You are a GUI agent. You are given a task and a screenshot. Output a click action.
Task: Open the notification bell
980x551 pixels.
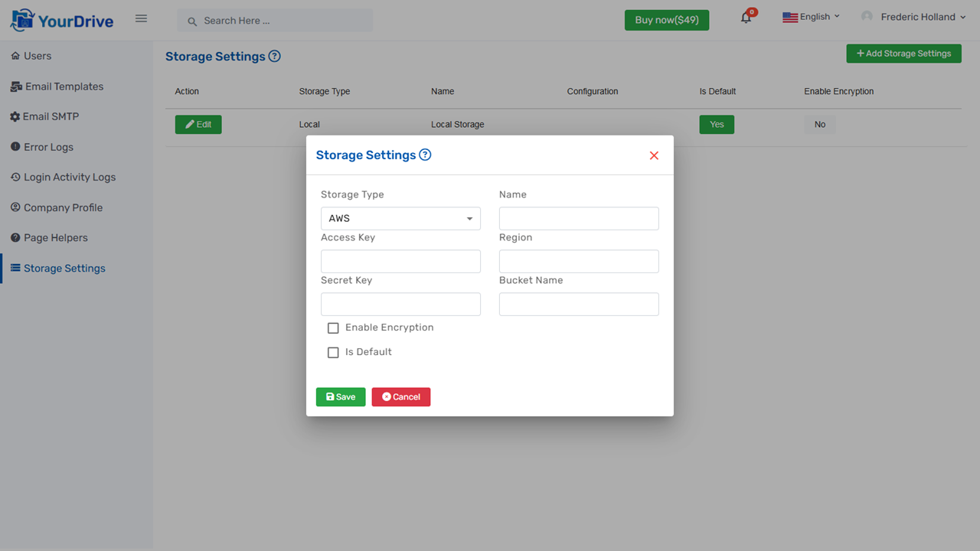pyautogui.click(x=745, y=17)
